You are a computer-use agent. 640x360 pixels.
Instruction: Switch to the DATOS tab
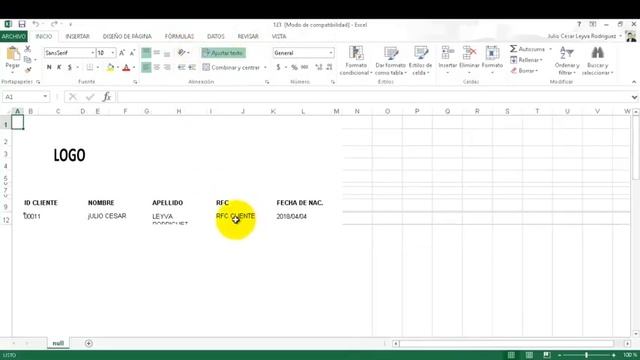pos(216,36)
